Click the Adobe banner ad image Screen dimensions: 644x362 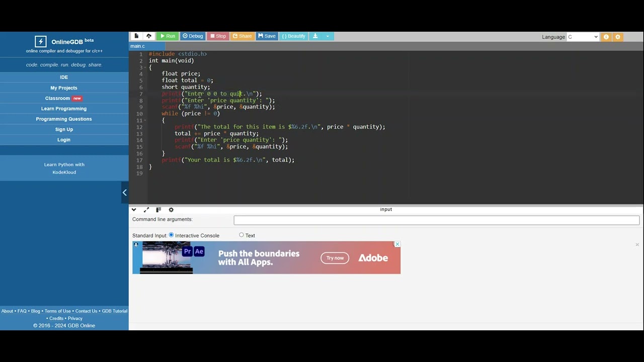(x=266, y=257)
